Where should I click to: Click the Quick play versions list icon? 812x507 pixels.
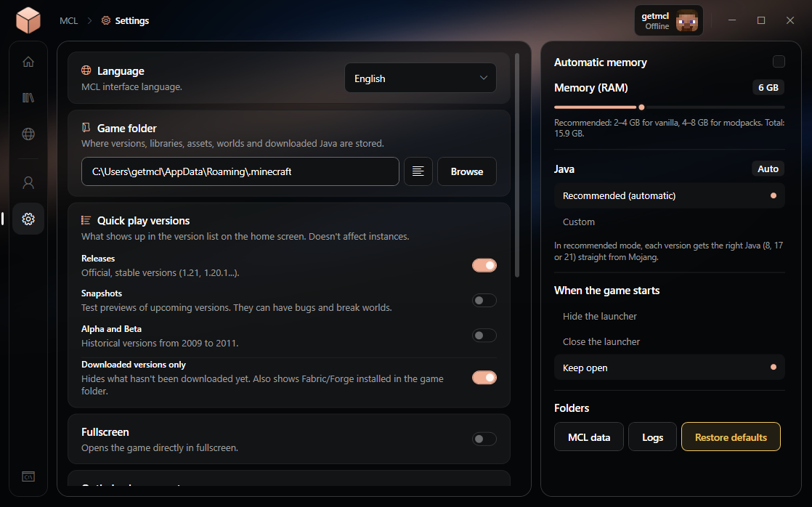(86, 220)
